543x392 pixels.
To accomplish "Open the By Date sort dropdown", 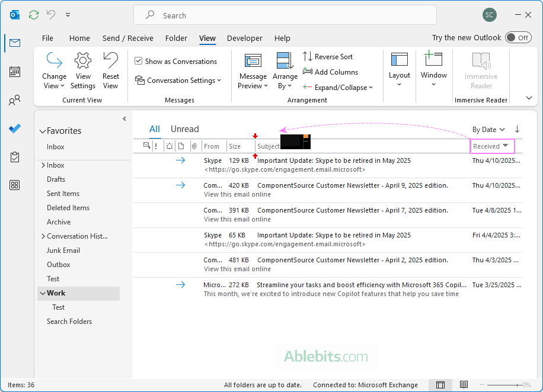I will (488, 130).
